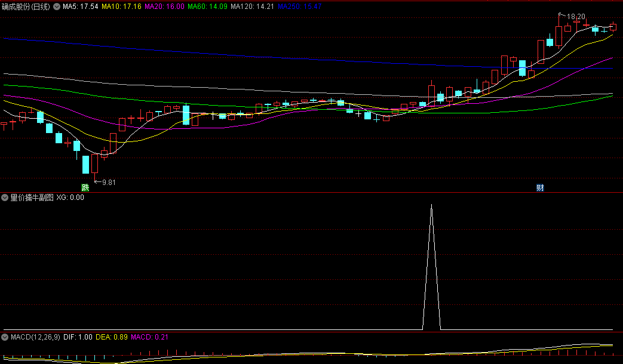Click the 量价擒牛副图 indicator name
623x364 pixels.
pos(32,198)
